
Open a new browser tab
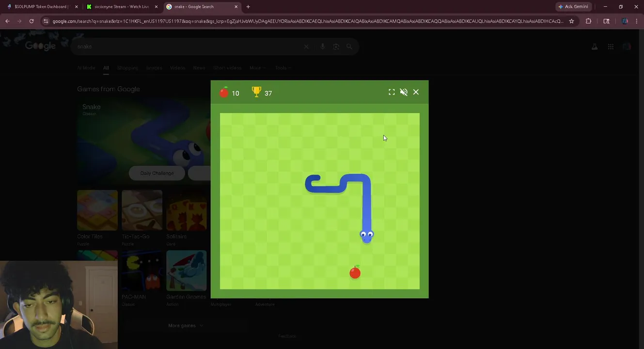248,7
